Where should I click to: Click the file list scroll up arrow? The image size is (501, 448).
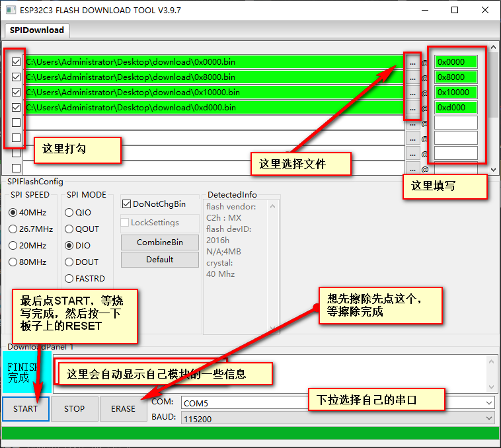click(x=493, y=48)
